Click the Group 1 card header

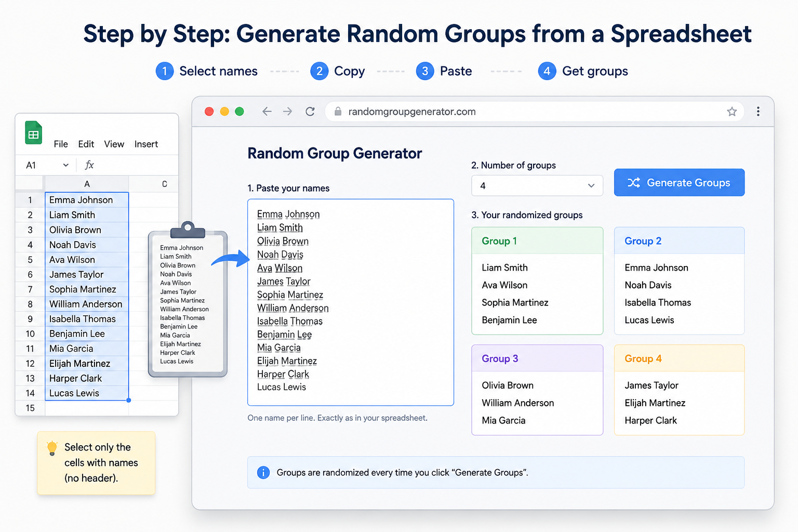(x=537, y=241)
